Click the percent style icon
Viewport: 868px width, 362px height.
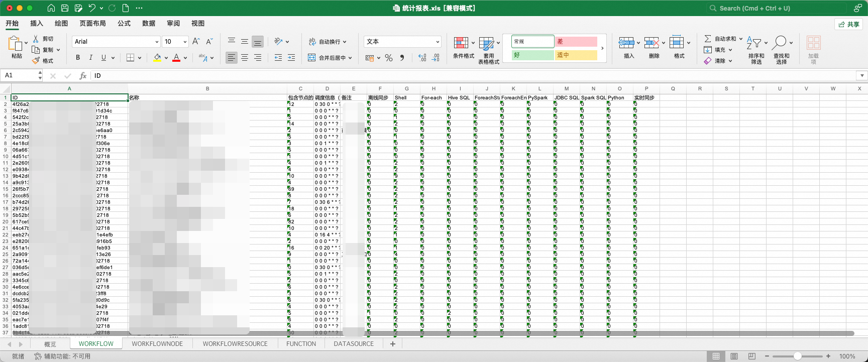[389, 58]
